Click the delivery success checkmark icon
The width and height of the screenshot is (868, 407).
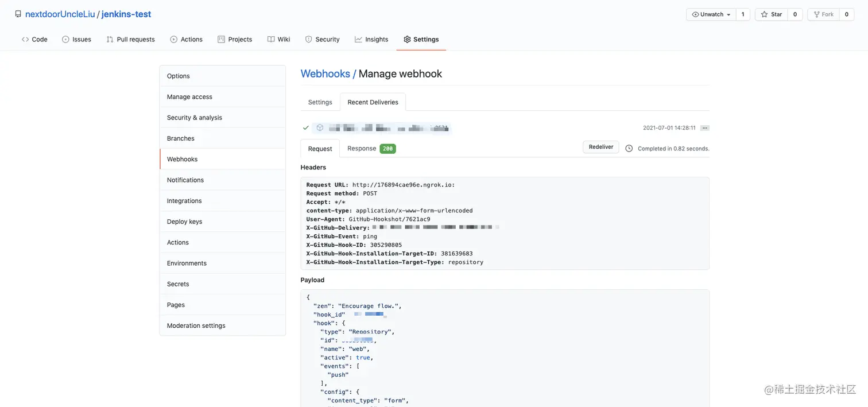305,128
